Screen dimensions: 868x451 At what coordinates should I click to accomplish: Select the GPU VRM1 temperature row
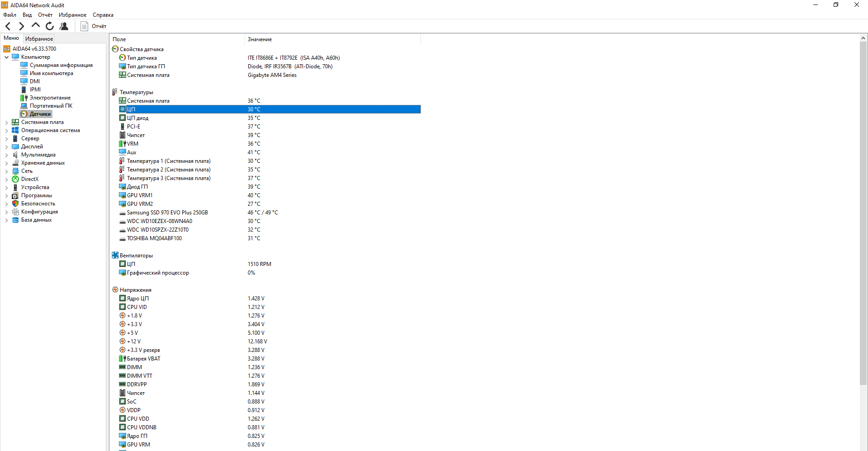coord(269,195)
